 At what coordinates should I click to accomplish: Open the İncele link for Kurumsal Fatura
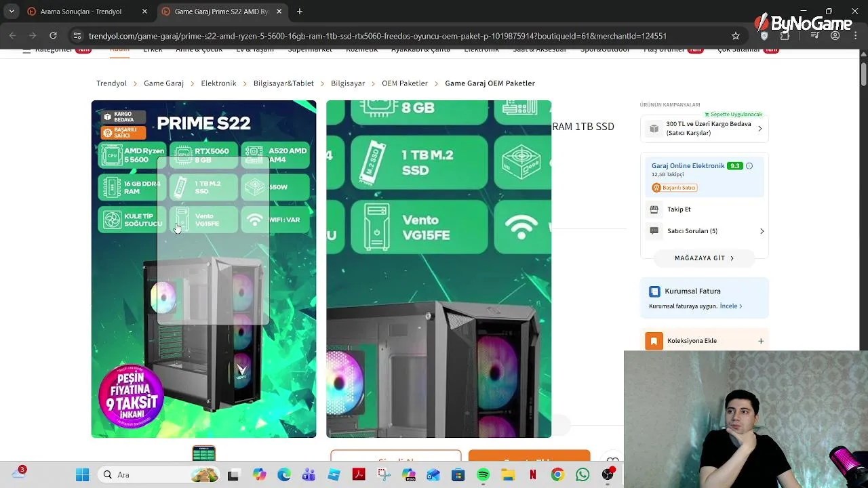731,306
